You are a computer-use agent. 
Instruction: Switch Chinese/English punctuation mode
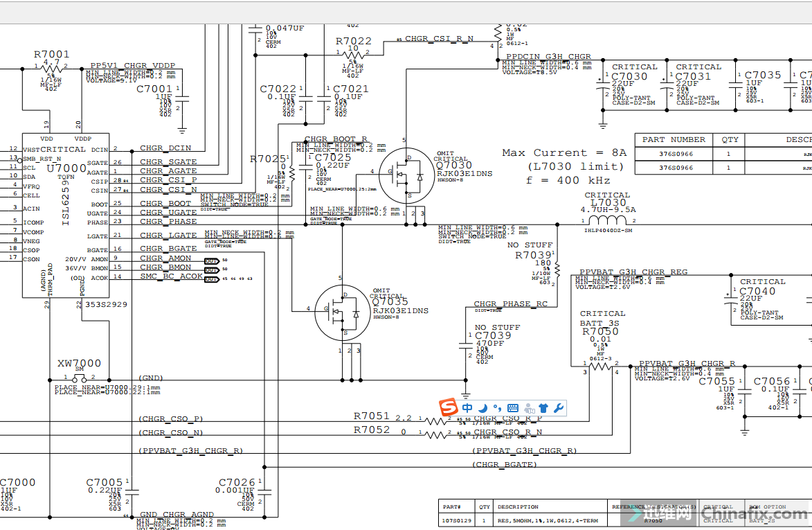pos(497,408)
